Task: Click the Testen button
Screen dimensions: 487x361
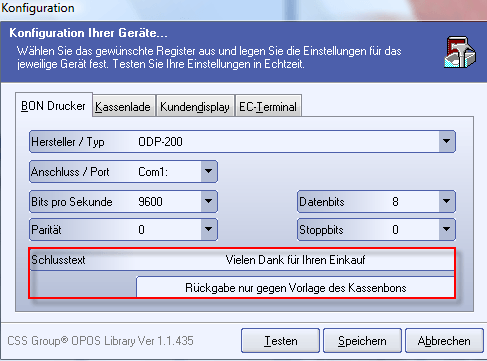Action: (x=280, y=341)
